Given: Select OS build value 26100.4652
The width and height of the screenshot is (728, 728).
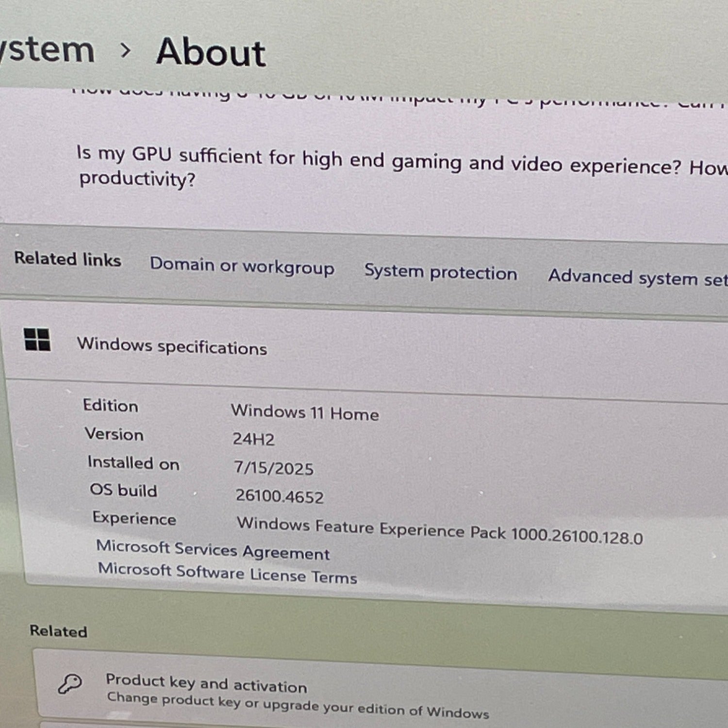Looking at the screenshot, I should coord(280,496).
